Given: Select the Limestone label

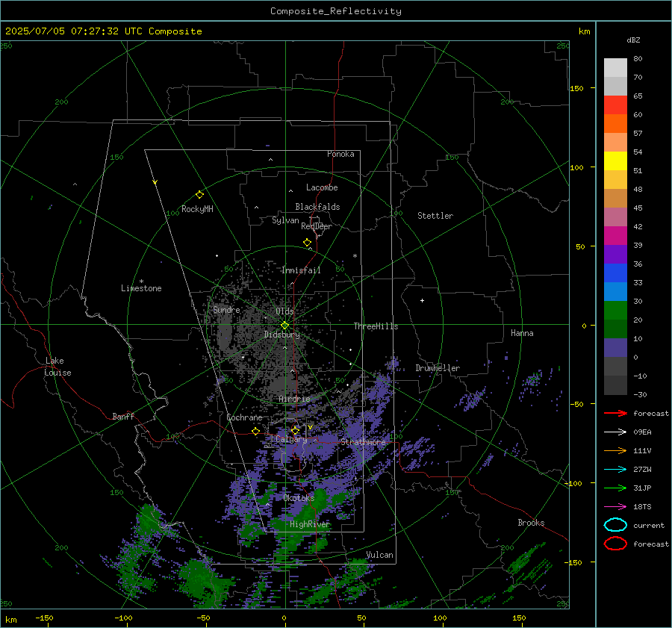Looking at the screenshot, I should coord(141,288).
